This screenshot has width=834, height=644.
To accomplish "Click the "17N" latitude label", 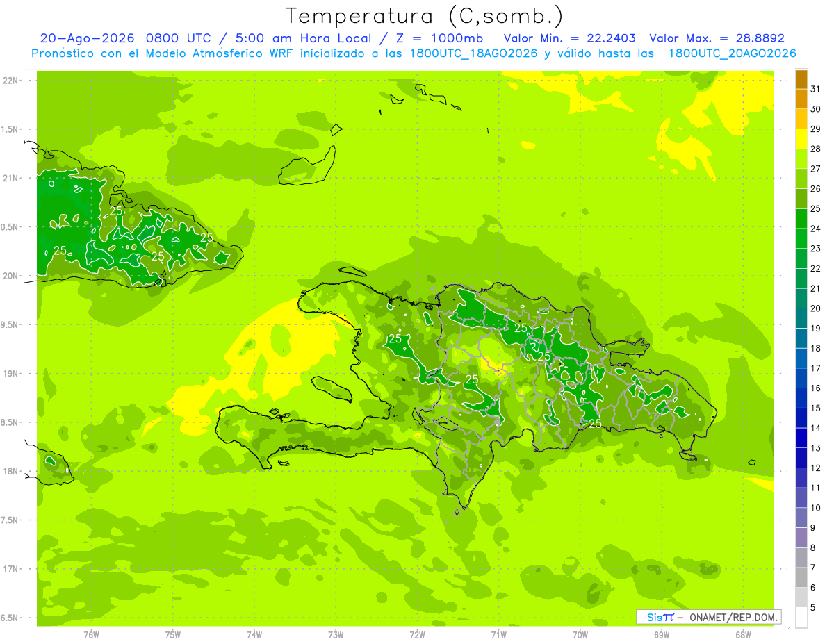I will point(11,569).
